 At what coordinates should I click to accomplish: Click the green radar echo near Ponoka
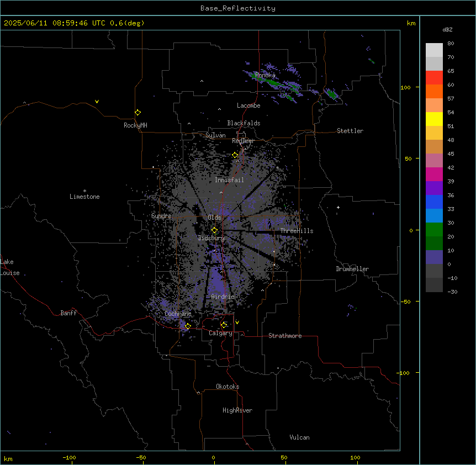[272, 82]
